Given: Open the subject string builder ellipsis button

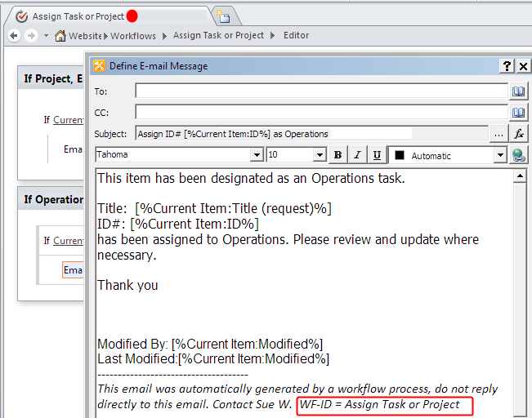Looking at the screenshot, I should [498, 134].
